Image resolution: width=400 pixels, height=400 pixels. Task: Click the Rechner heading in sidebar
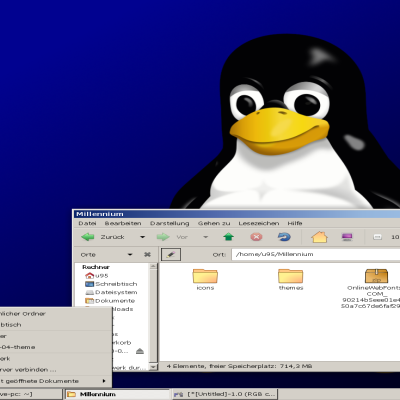tap(96, 267)
